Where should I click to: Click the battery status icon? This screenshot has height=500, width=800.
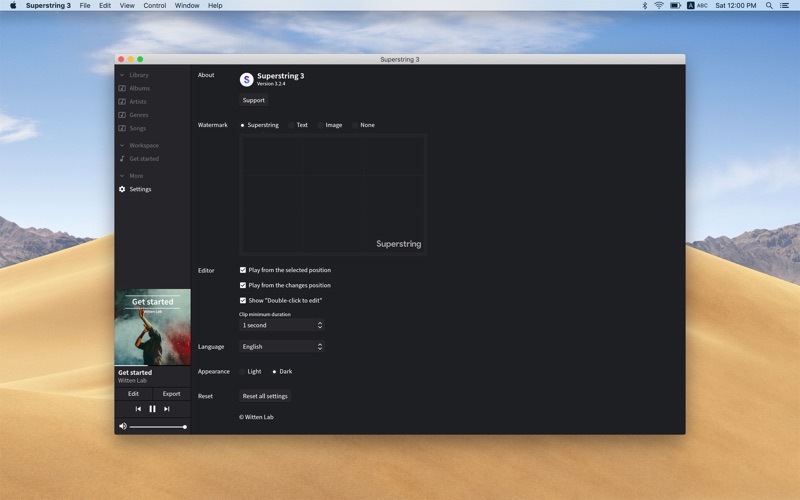pyautogui.click(x=675, y=6)
